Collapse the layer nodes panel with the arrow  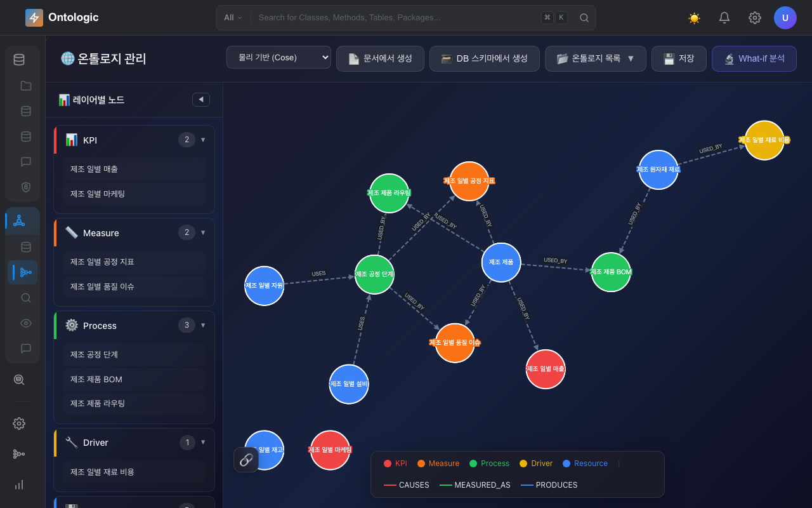tap(201, 100)
